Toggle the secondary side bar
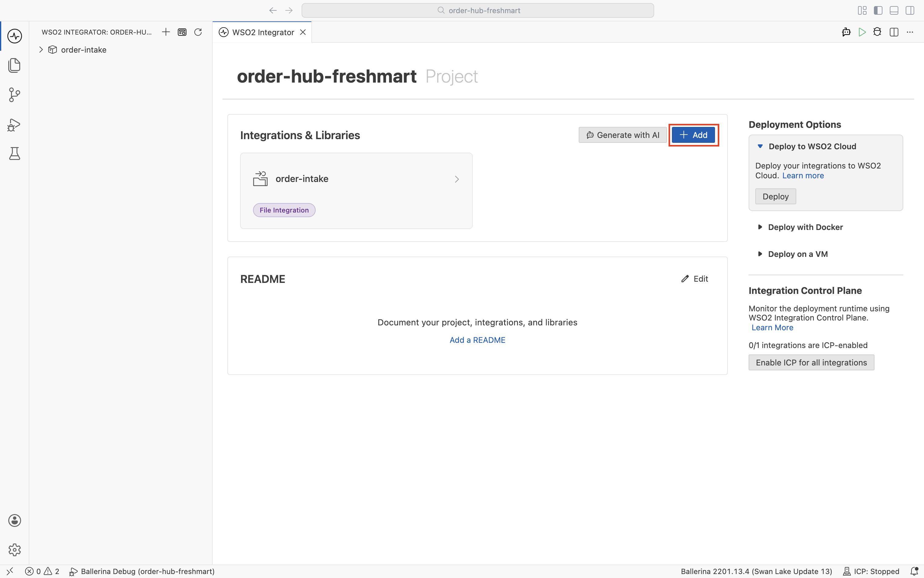 (910, 10)
